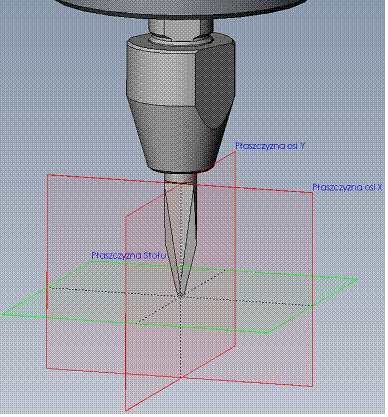The image size is (388, 417).
Task: Select the dashed intersection line left of the tip
Action: pyautogui.click(x=113, y=291)
